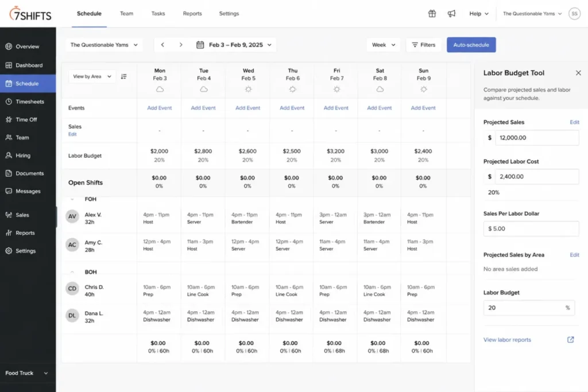Open Settings in the sidebar
Image resolution: width=588 pixels, height=392 pixels.
coord(28,251)
